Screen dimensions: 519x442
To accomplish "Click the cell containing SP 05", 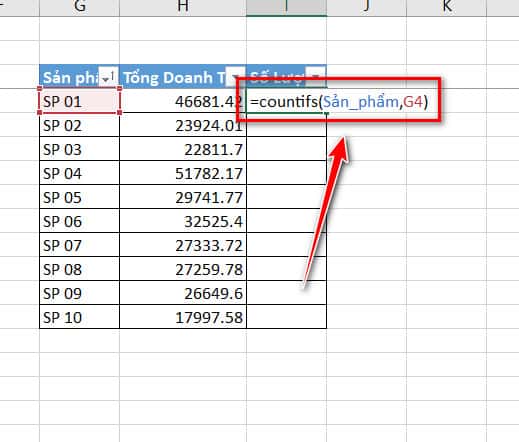I will pyautogui.click(x=79, y=197).
